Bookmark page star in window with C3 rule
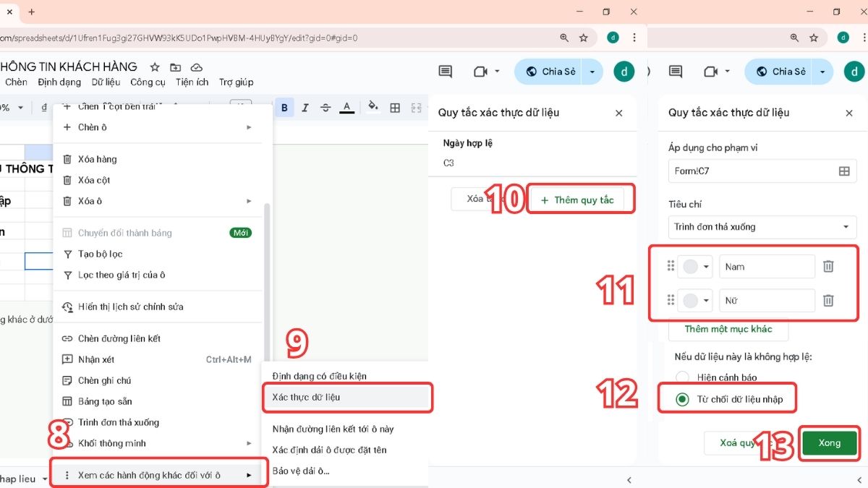Screen dimensions: 868x488 [584, 38]
